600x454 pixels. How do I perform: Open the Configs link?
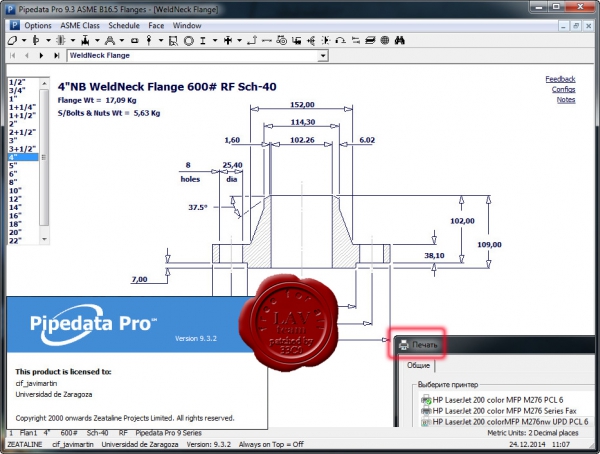point(563,89)
